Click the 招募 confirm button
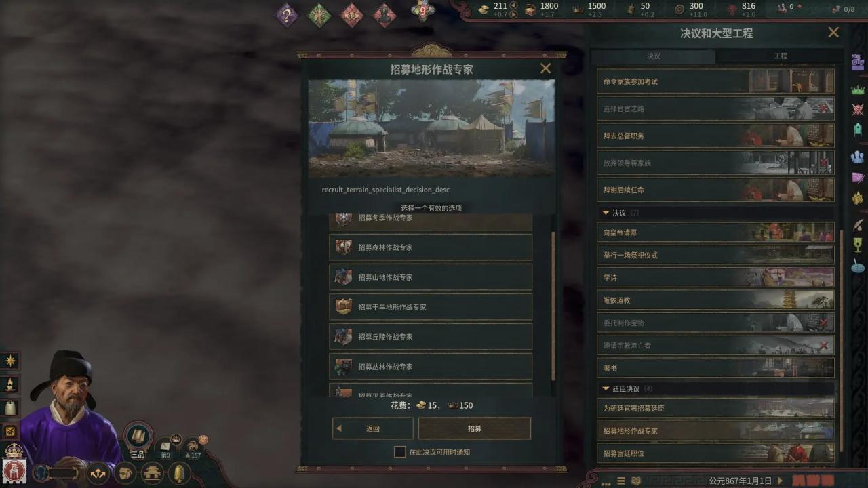This screenshot has width=868, height=488. click(x=475, y=428)
